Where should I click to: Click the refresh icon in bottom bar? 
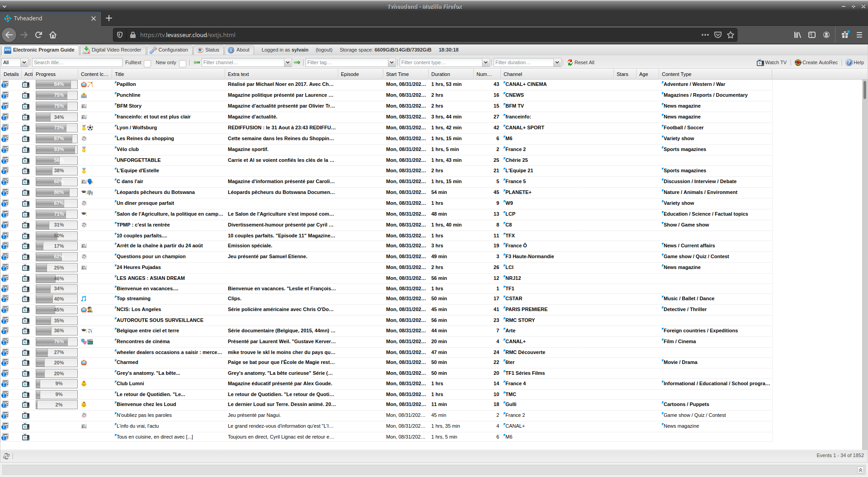click(x=6, y=456)
